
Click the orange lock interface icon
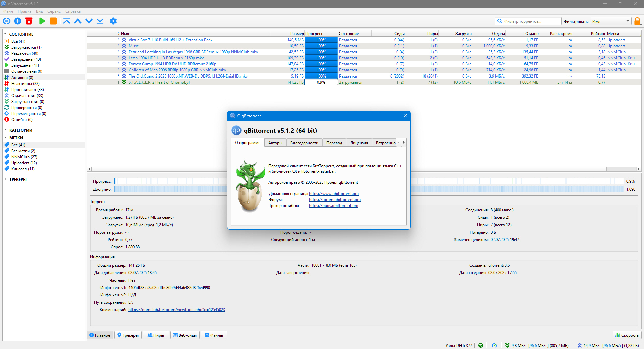(637, 21)
